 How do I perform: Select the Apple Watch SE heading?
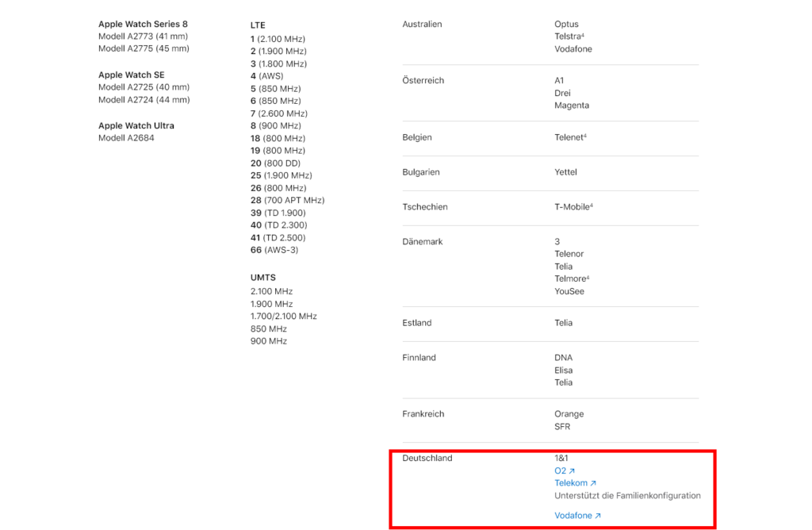132,75
